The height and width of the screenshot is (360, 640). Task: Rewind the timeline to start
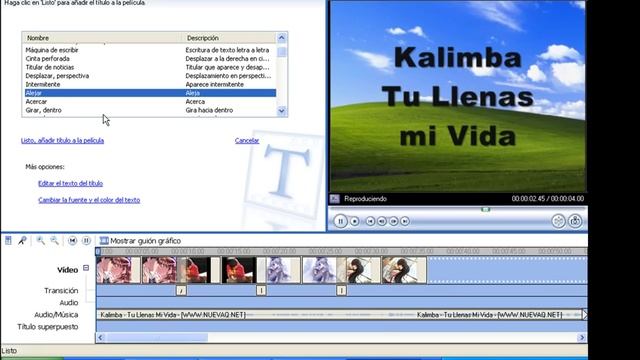click(72, 240)
